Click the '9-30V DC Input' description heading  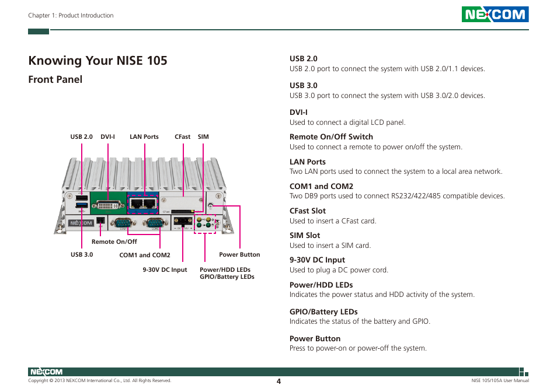click(317, 260)
